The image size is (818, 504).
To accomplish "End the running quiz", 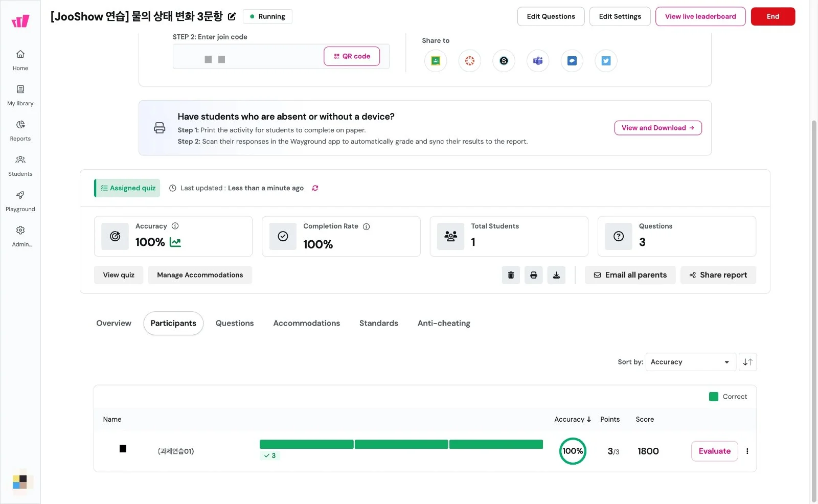I will click(773, 16).
